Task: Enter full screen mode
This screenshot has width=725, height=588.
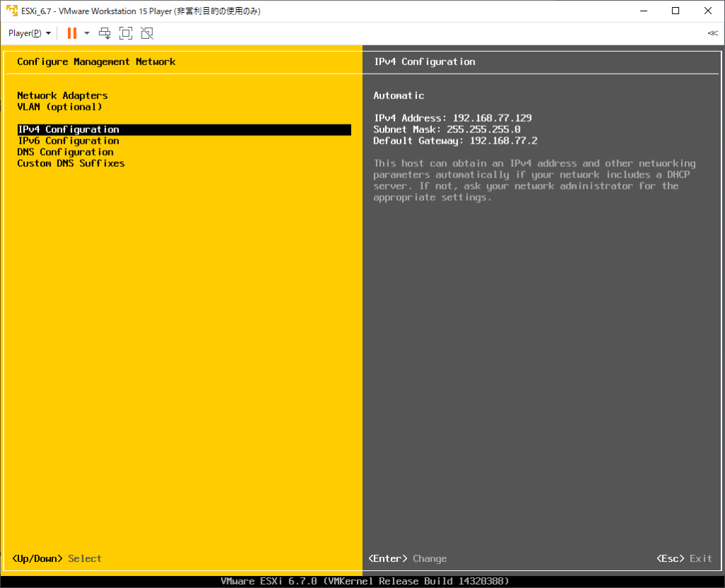Action: 126,33
